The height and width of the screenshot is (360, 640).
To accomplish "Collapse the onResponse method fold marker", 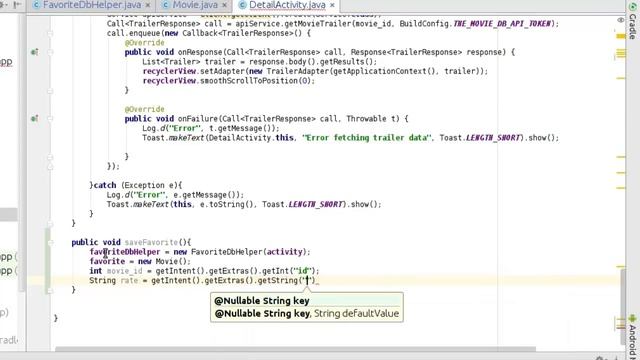I will 50,52.
